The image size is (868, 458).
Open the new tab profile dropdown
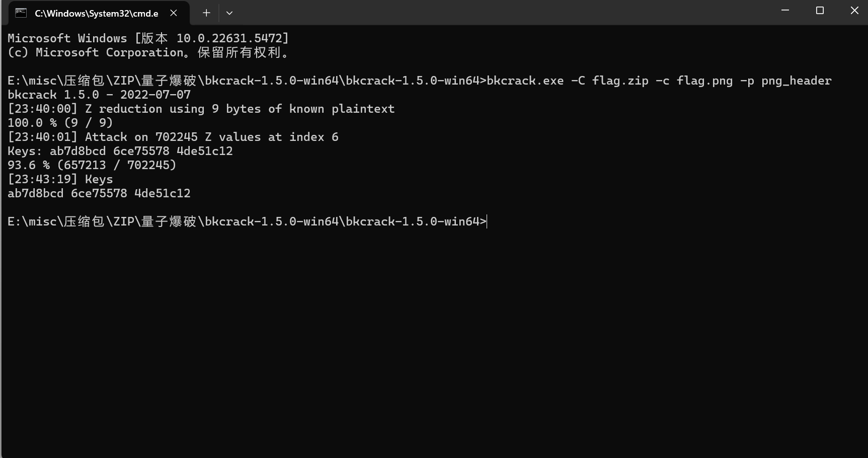pyautogui.click(x=229, y=13)
